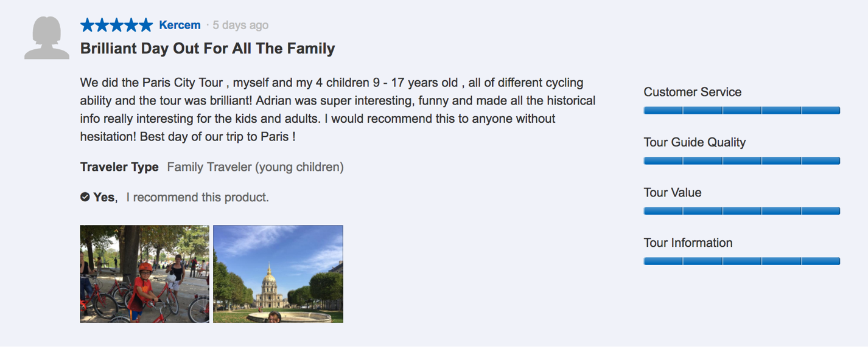Screen dimensions: 868x349
Task: Click the Tour Guide Quality label
Action: pos(695,142)
